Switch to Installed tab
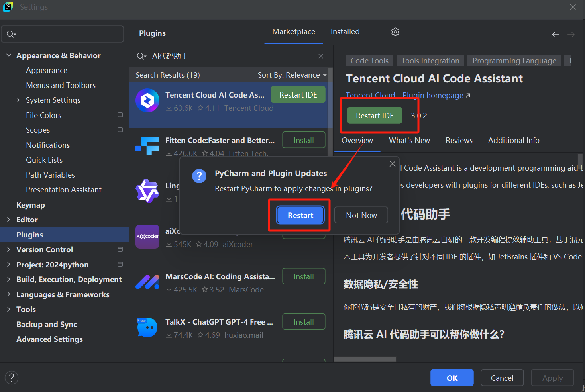 pyautogui.click(x=345, y=32)
